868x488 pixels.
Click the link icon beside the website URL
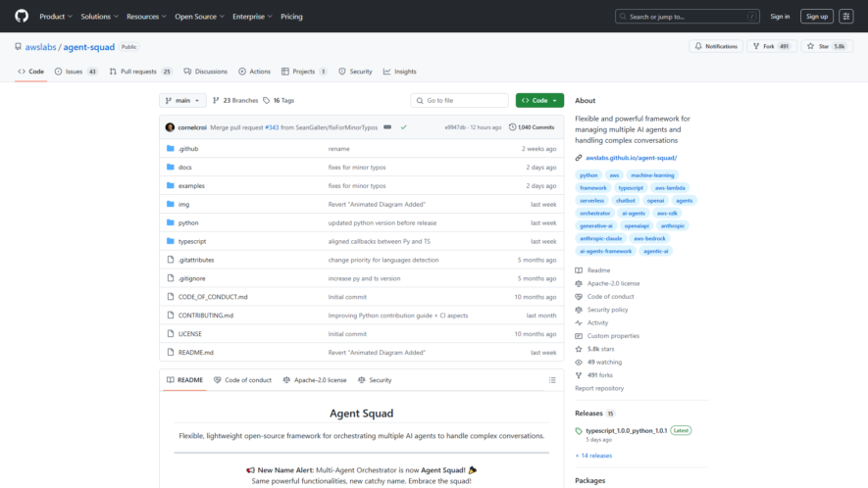tap(579, 158)
